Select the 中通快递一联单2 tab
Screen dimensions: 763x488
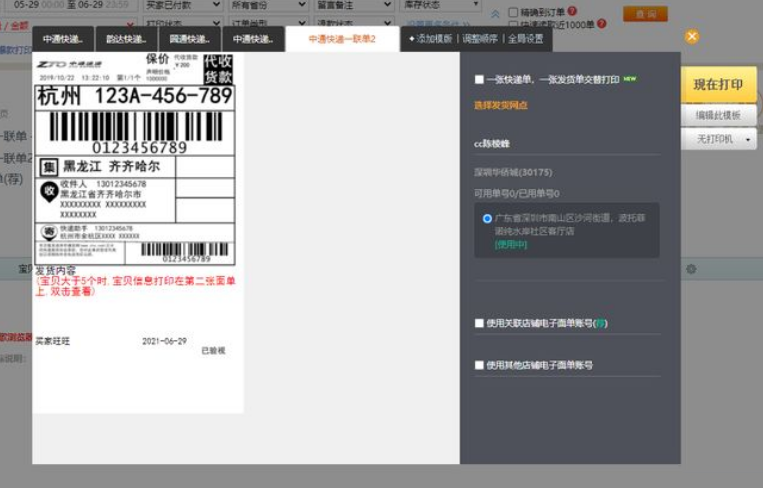click(342, 39)
